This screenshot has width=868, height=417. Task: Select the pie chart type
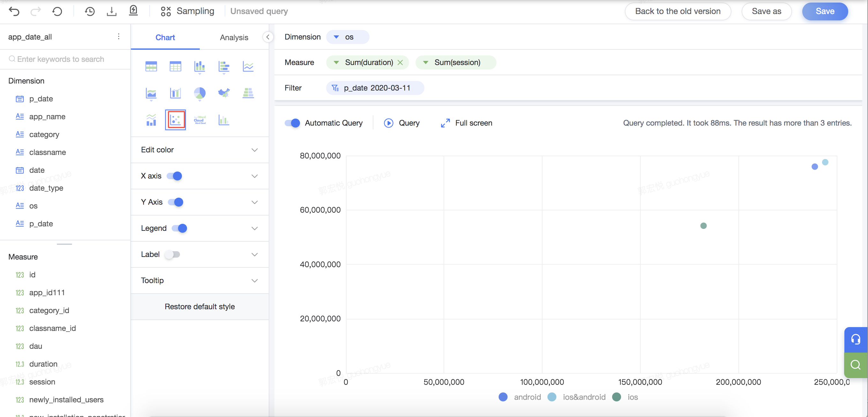199,94
